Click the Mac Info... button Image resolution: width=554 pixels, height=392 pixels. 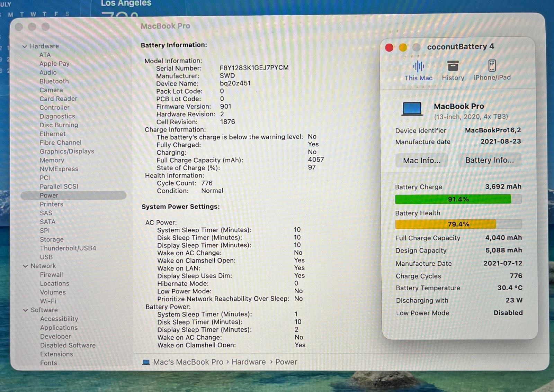click(x=421, y=161)
